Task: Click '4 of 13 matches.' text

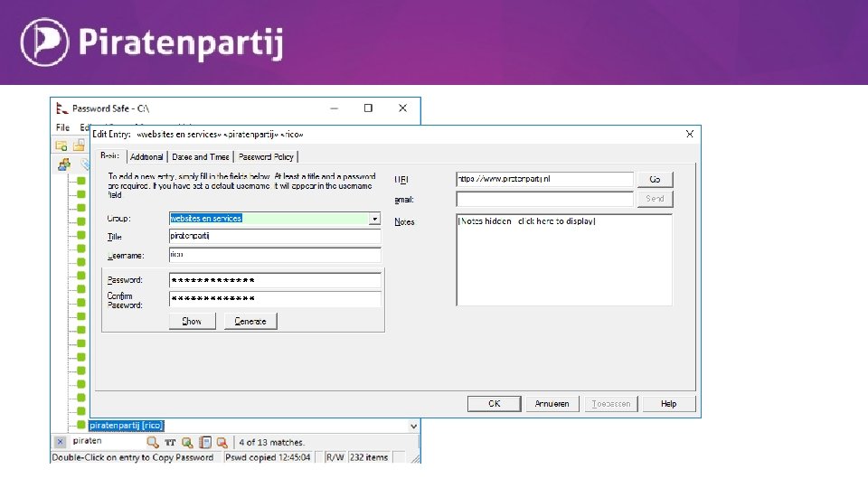Action: point(272,443)
